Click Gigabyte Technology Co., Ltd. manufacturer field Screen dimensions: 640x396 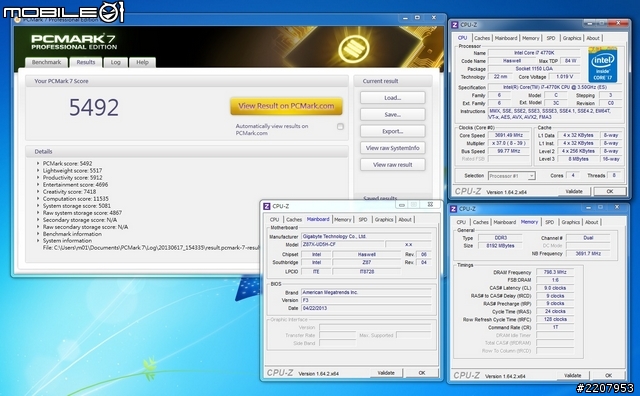point(366,236)
